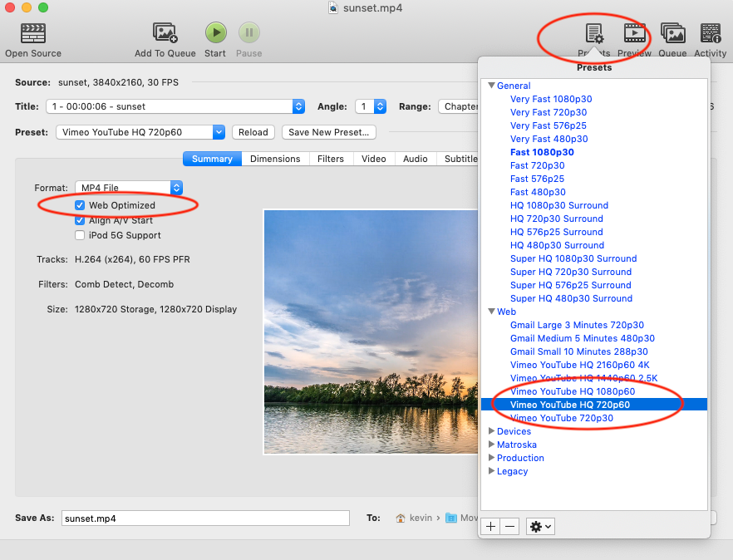The image size is (733, 560).
Task: Open the Preset dropdown menu
Action: pyautogui.click(x=219, y=132)
